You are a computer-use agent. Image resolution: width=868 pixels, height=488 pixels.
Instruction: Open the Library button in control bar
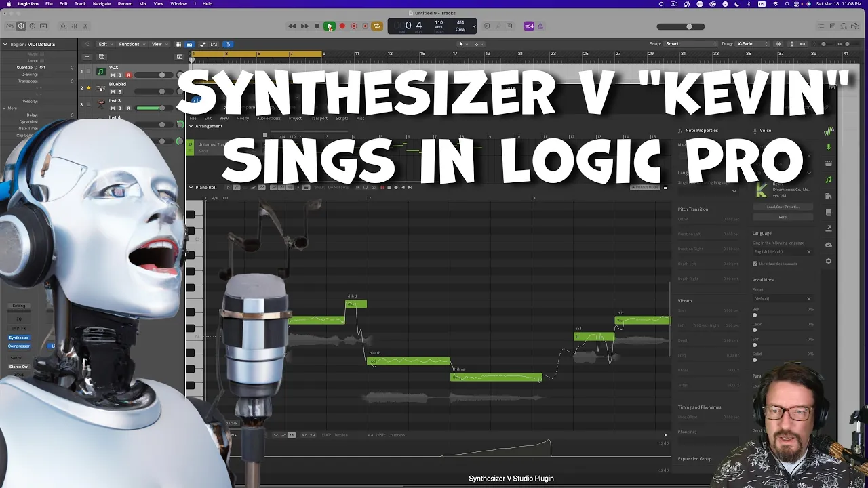coord(9,26)
